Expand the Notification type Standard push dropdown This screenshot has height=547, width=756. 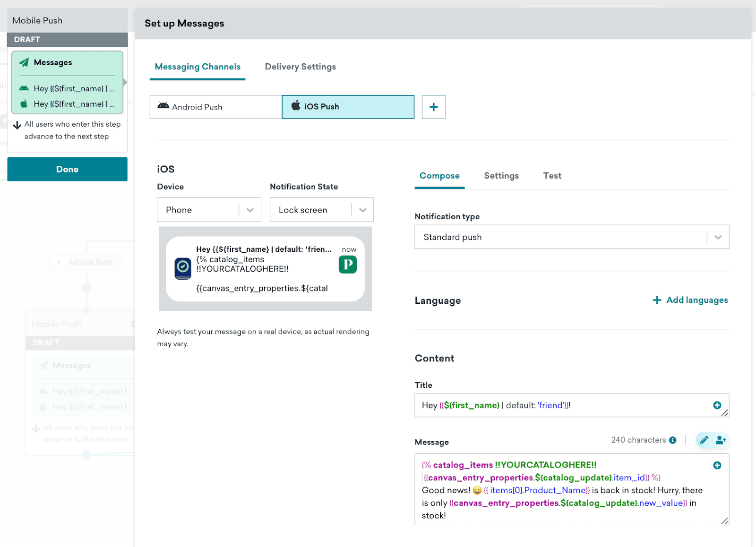pos(572,237)
